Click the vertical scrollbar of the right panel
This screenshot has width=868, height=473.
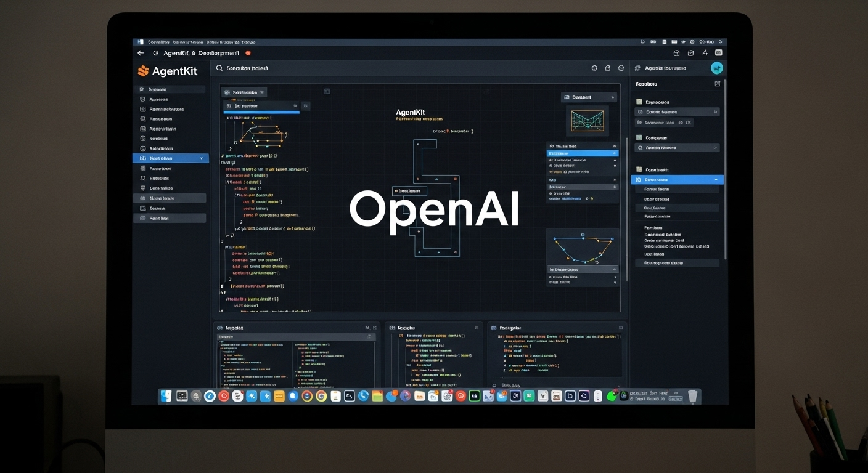click(x=725, y=166)
